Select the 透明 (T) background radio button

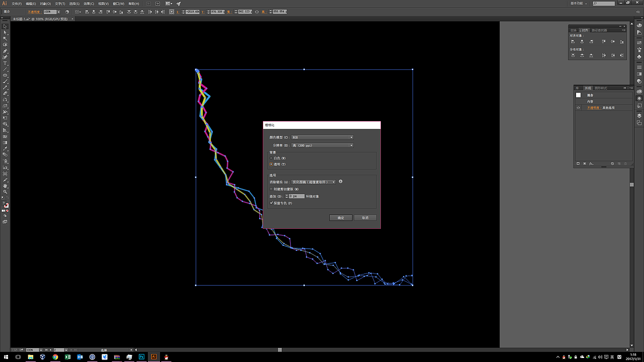[271, 164]
